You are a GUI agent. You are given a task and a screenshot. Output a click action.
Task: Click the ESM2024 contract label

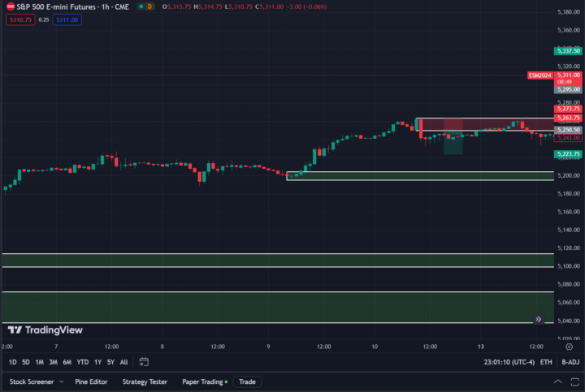click(x=539, y=75)
